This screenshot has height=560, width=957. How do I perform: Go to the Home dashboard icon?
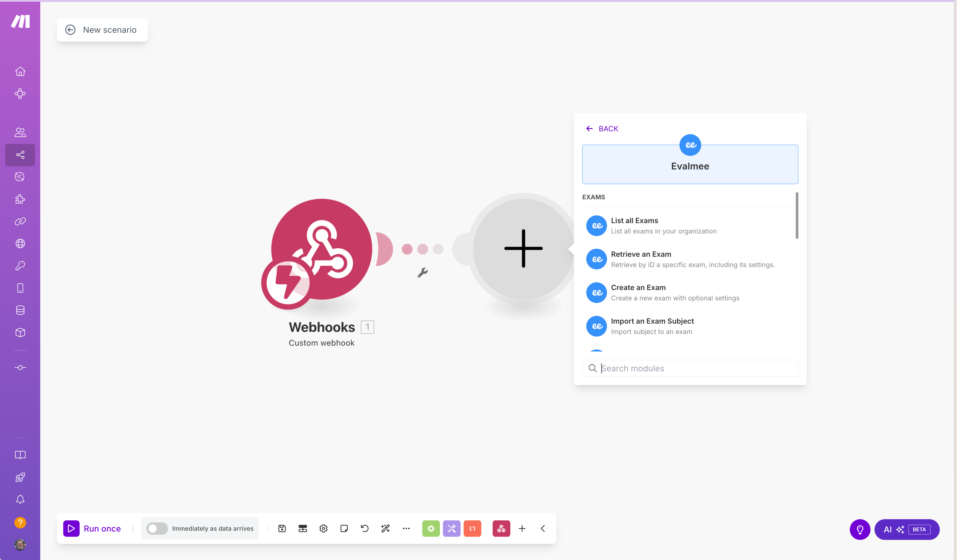[x=20, y=71]
